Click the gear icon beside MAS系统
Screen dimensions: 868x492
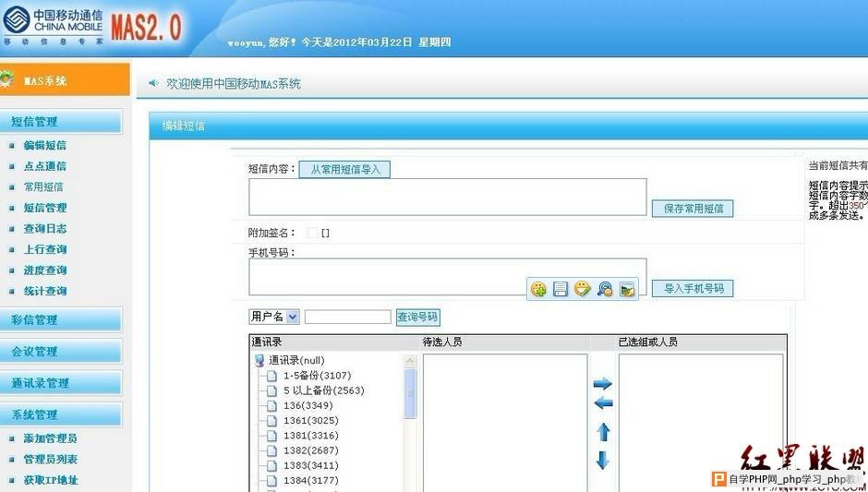(6, 79)
